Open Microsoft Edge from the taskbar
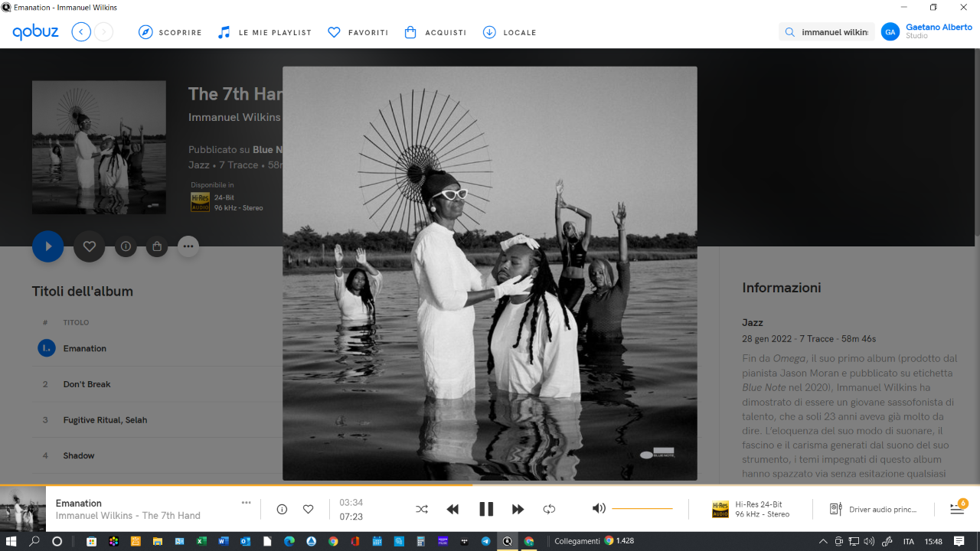This screenshot has height=551, width=980. point(289,541)
